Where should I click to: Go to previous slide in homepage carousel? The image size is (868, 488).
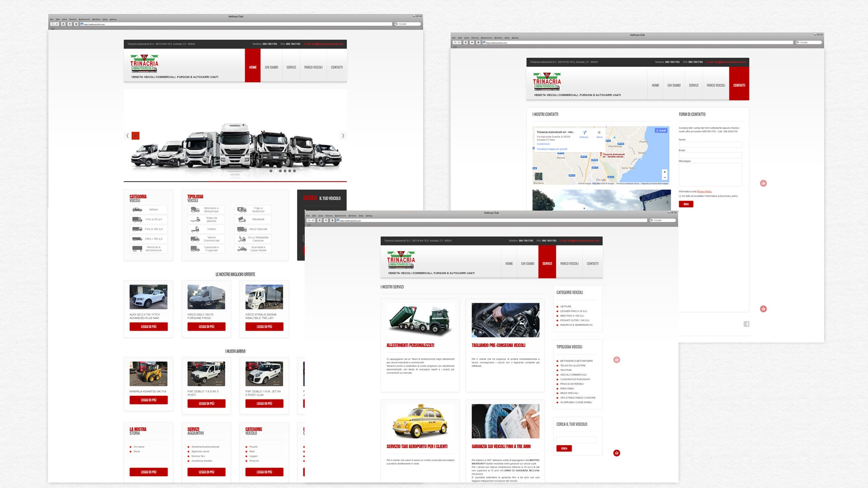pos(127,136)
